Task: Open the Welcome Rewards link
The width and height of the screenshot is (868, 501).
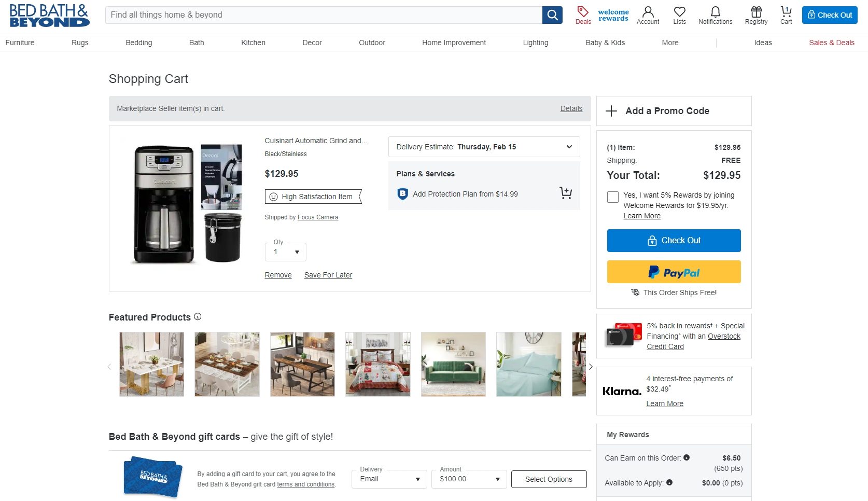Action: 613,15
